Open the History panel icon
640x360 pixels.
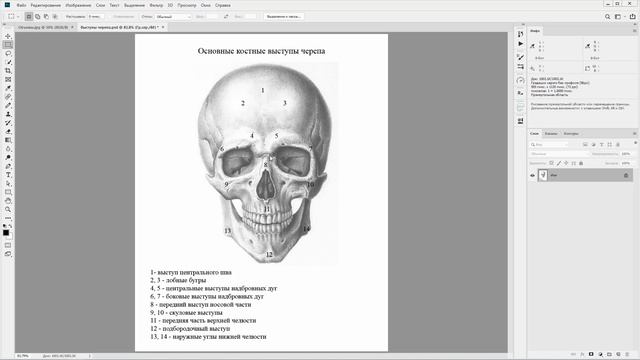(x=520, y=34)
